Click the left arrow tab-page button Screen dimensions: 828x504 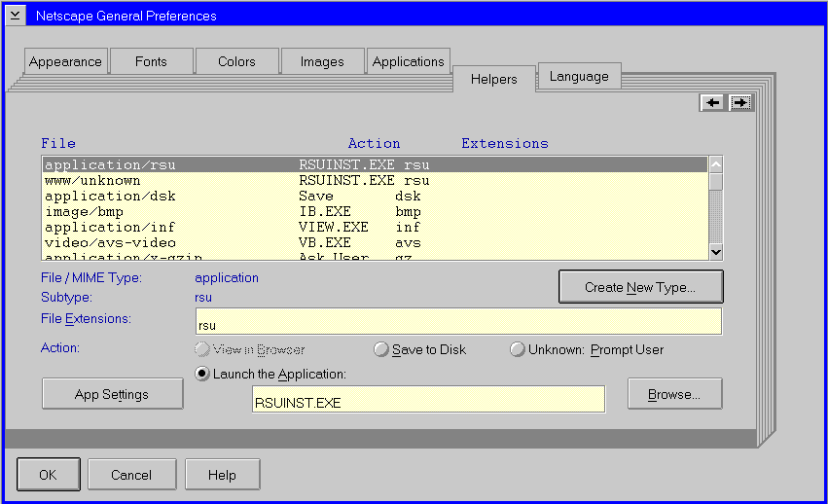713,102
